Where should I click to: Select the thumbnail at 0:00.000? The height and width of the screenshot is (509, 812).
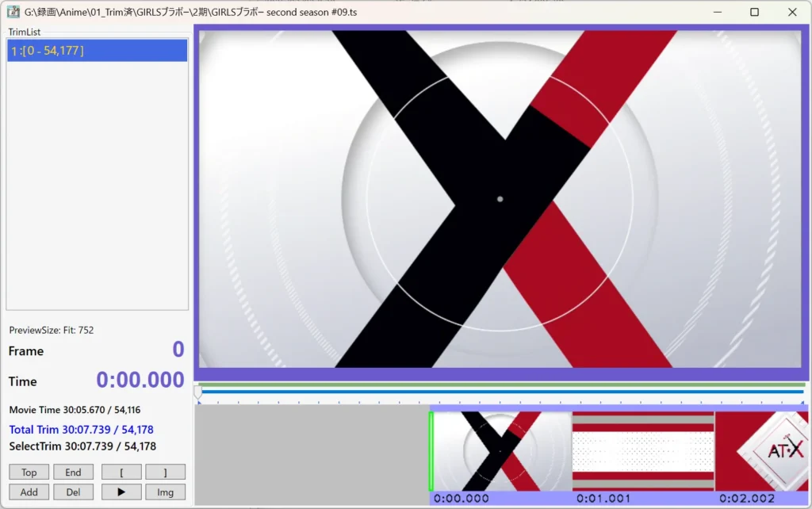click(501, 450)
